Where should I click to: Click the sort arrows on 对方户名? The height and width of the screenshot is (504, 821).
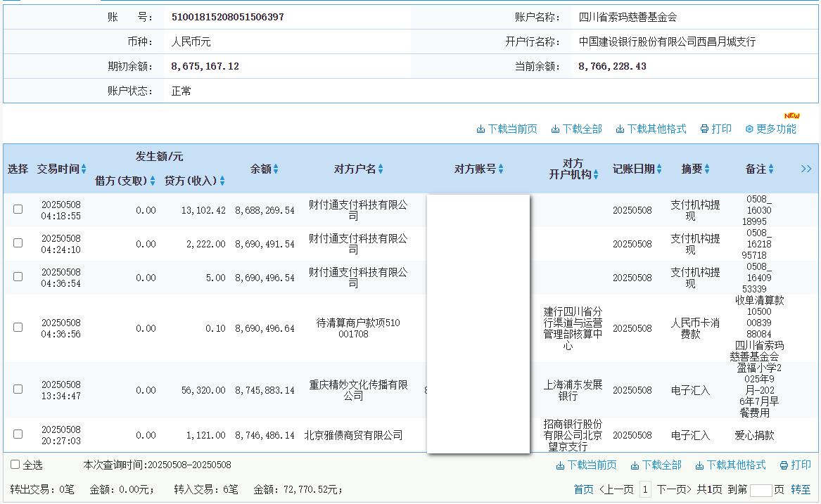[381, 169]
